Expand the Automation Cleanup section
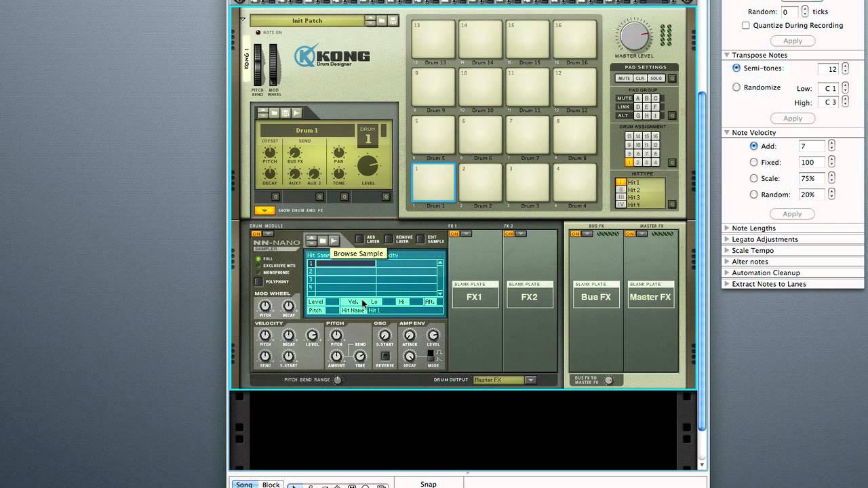 click(728, 273)
